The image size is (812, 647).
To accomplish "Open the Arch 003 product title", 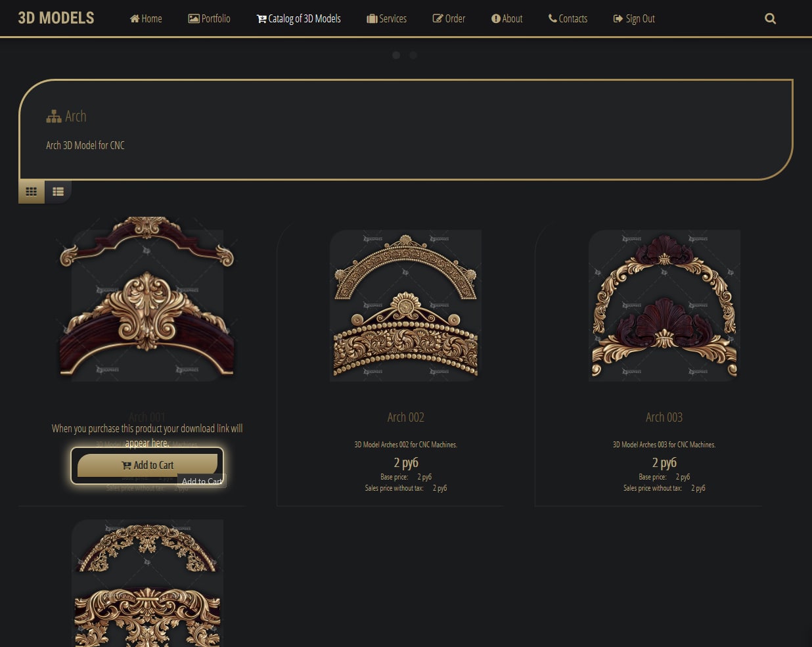I will [x=664, y=417].
